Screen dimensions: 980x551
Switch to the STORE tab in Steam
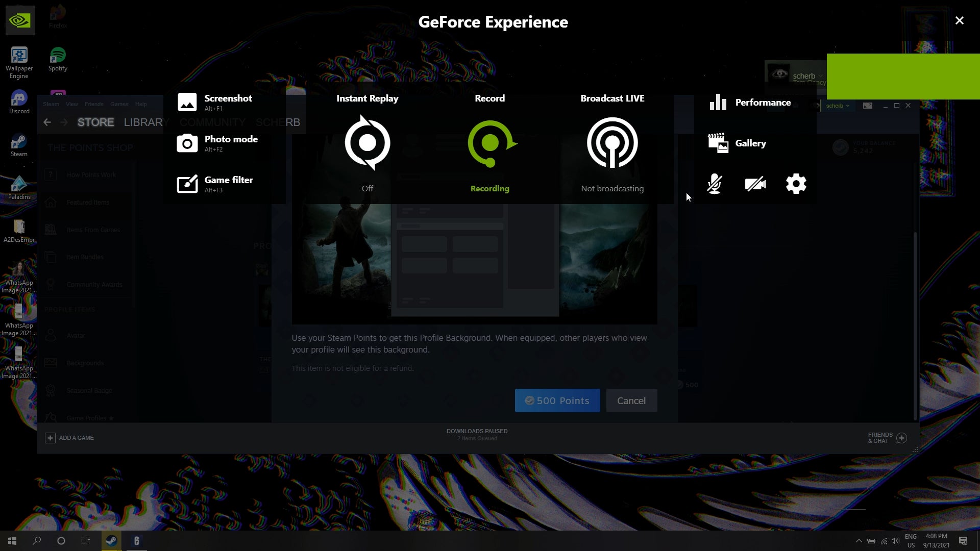tap(95, 122)
